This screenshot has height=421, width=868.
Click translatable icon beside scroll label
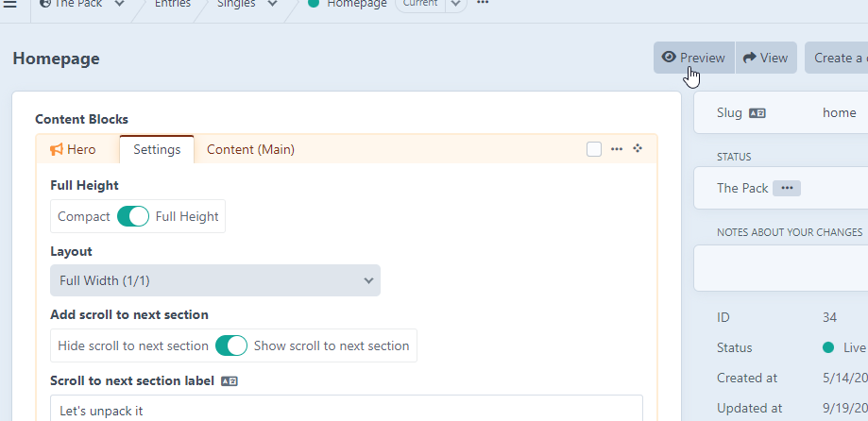pos(230,381)
